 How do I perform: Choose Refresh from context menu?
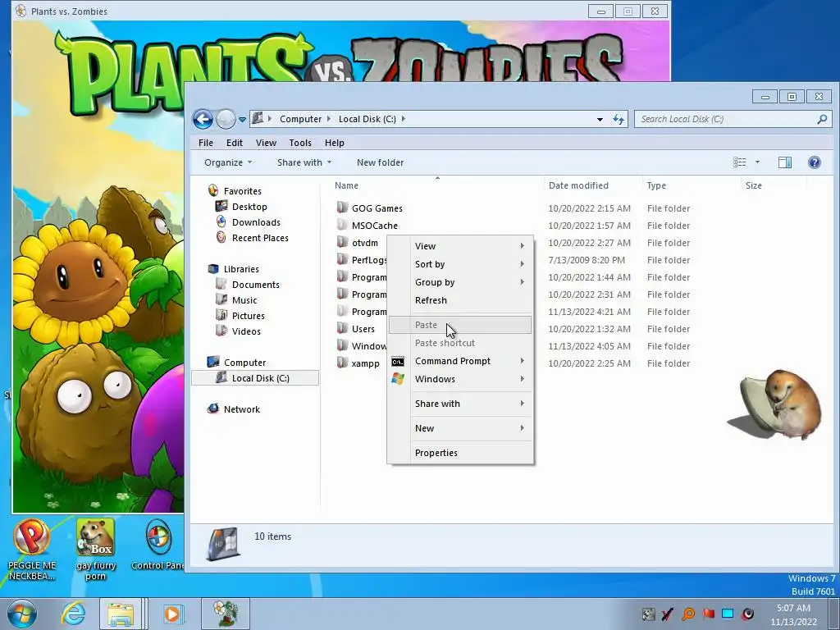pyautogui.click(x=460, y=300)
